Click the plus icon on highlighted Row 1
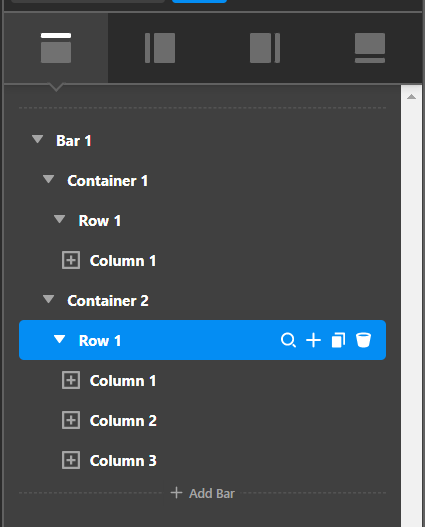The height and width of the screenshot is (527, 425). [x=313, y=340]
